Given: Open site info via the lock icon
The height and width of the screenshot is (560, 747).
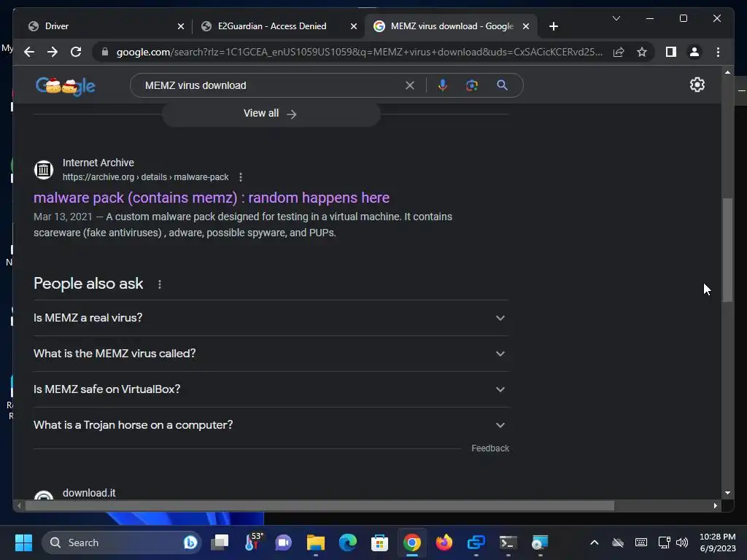Looking at the screenshot, I should [105, 52].
